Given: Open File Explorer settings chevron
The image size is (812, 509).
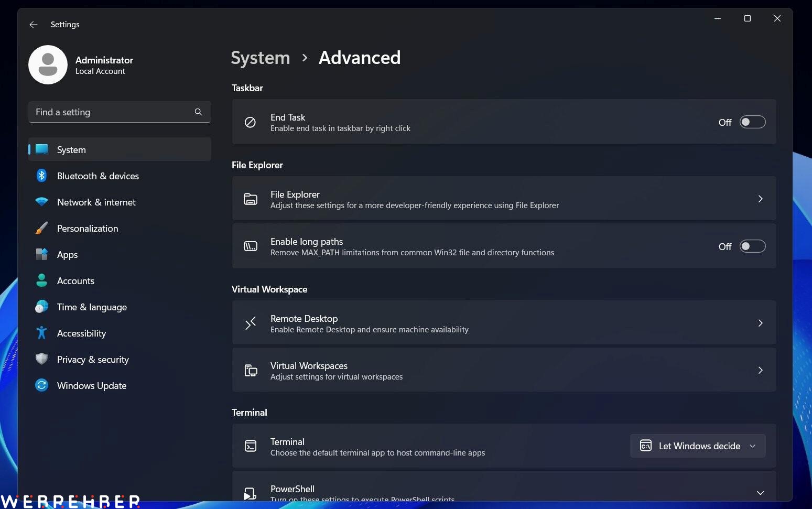Looking at the screenshot, I should (x=760, y=199).
